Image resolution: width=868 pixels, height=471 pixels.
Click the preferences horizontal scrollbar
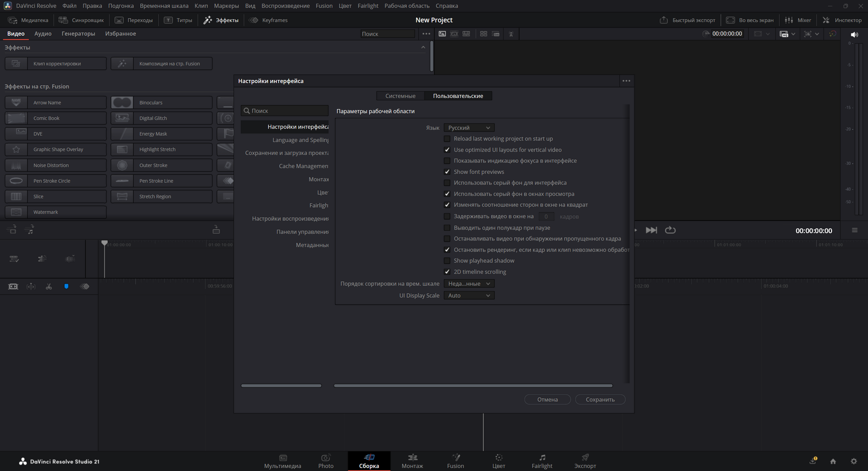point(473,386)
